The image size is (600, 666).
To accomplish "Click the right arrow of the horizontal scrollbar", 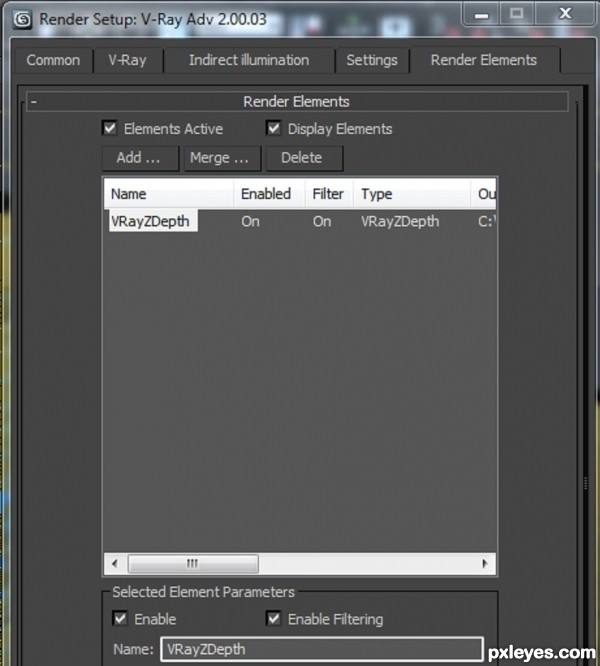I will (x=485, y=564).
